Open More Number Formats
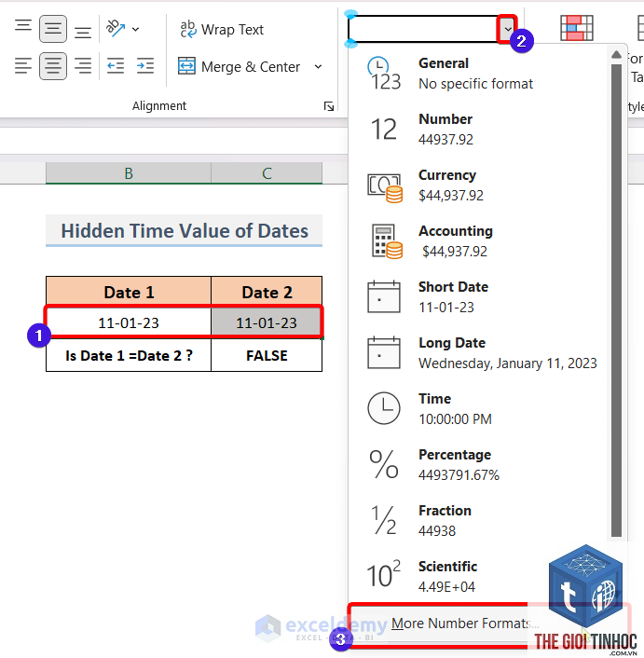The width and height of the screenshot is (644, 658). (466, 624)
